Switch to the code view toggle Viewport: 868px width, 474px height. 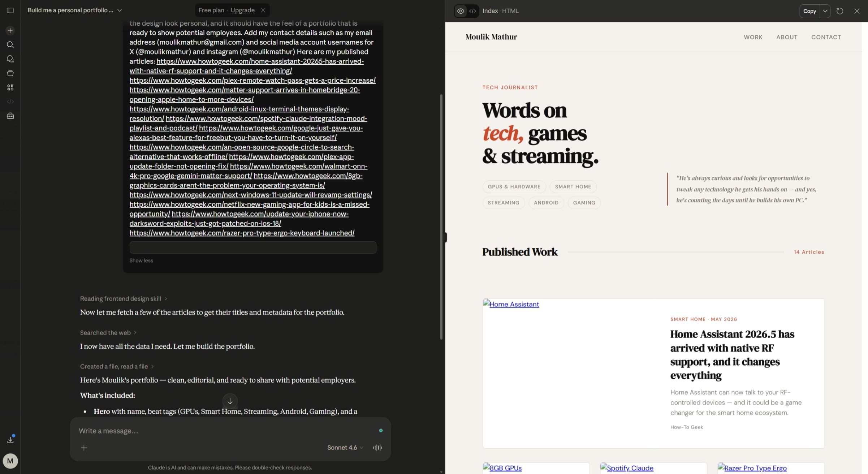pos(472,11)
